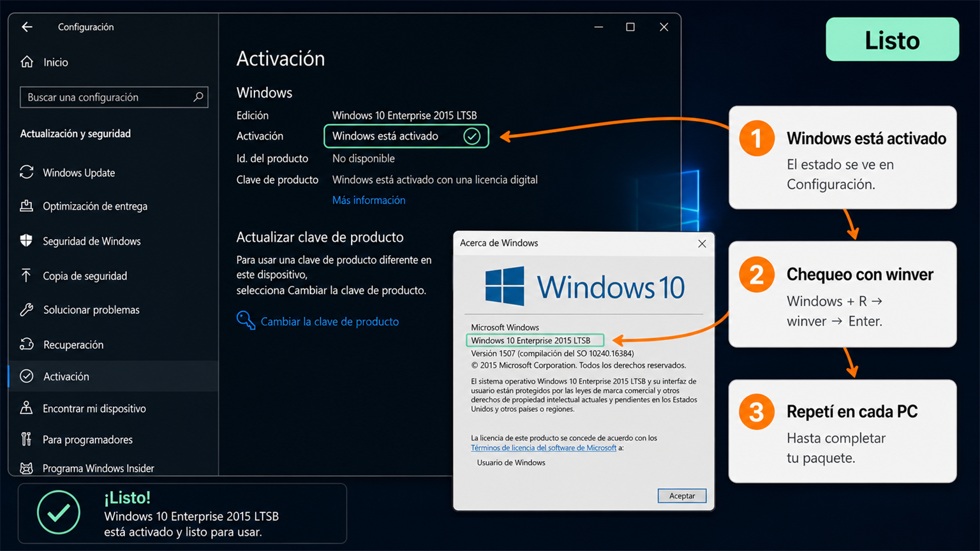Click the Versión 1507 build line
Viewport: 980px width, 551px height.
[x=553, y=353]
